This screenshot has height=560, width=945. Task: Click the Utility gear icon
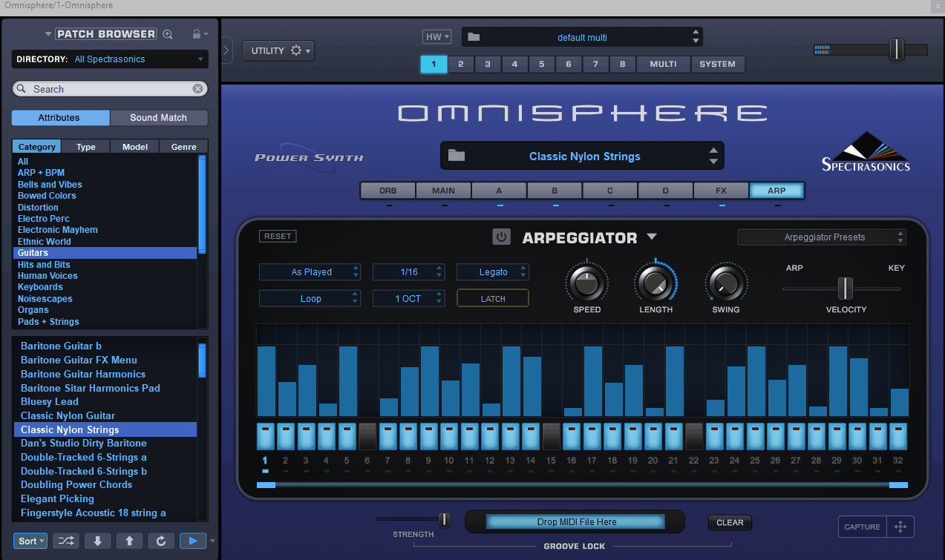pos(296,50)
